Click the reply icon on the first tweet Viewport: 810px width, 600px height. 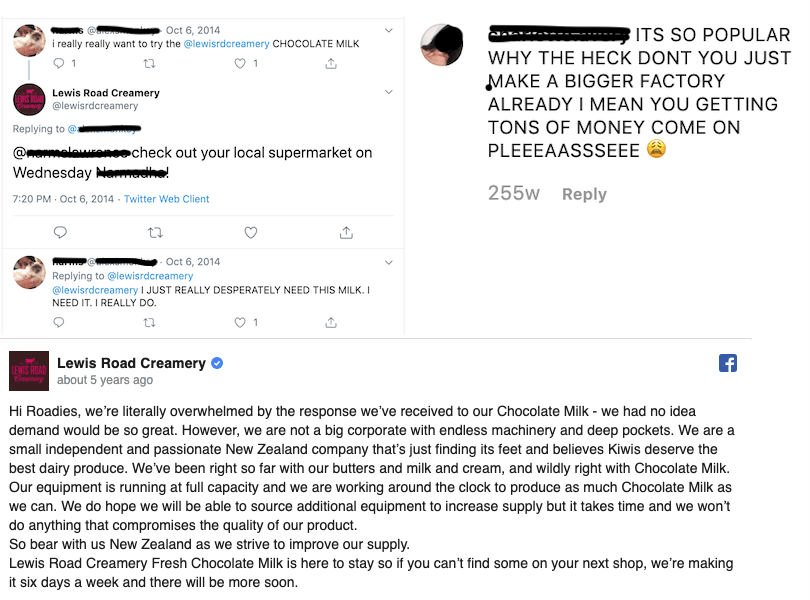click(60, 63)
